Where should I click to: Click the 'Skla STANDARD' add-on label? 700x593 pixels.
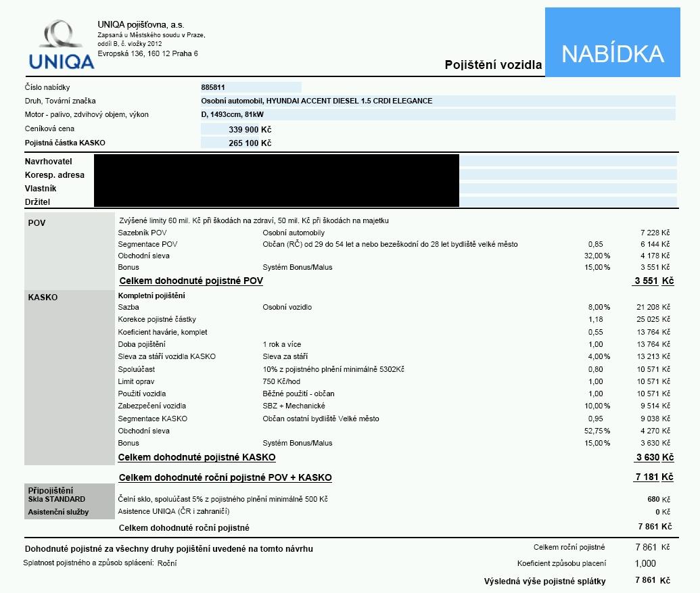click(x=57, y=499)
